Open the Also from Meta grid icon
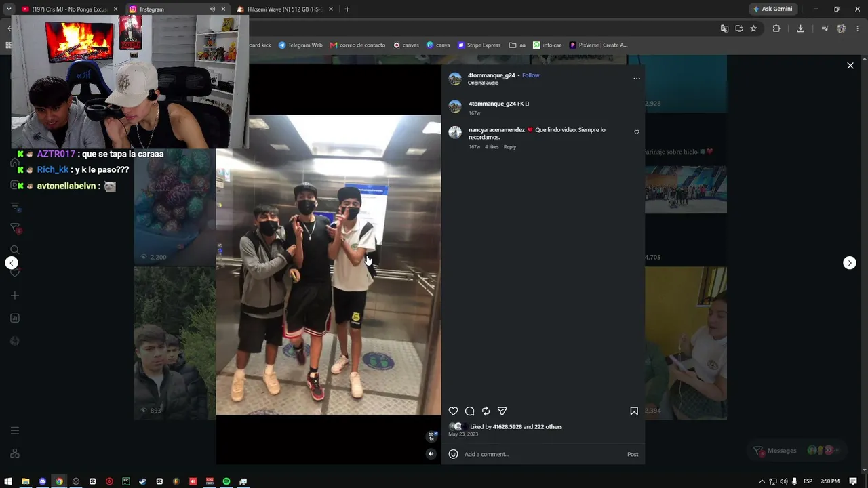Image resolution: width=868 pixels, height=488 pixels. click(x=14, y=453)
